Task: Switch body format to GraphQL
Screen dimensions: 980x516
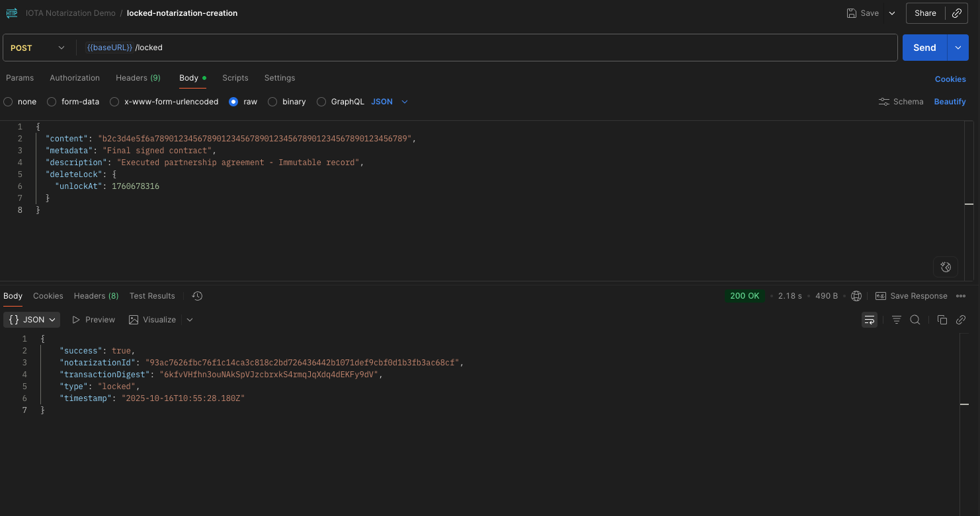Action: (x=321, y=101)
